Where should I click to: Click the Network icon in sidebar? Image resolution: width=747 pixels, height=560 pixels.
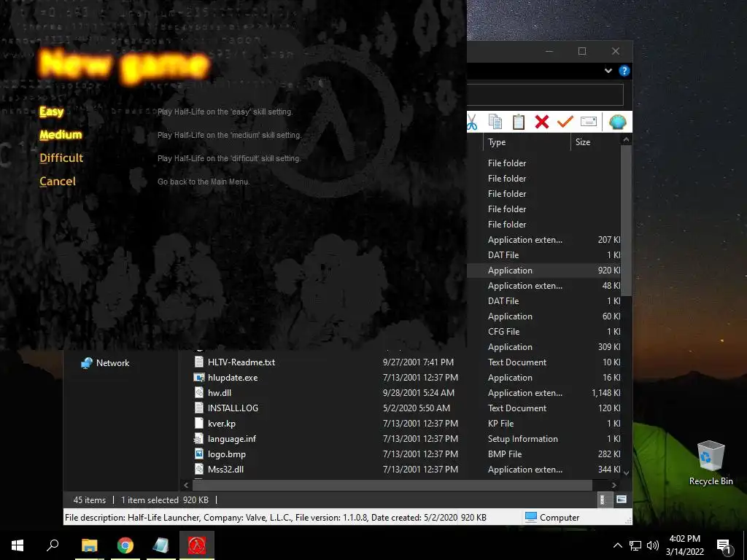87,363
